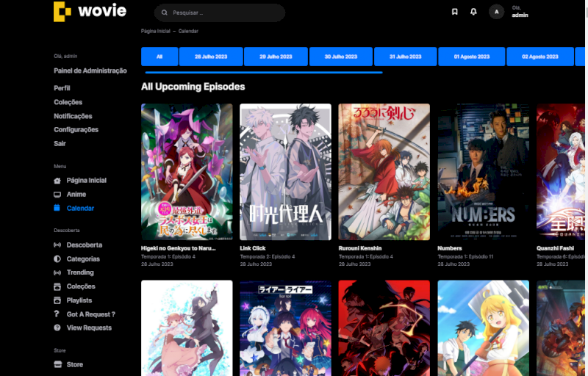Click Sair to log out
Screen dimensions: 588x376
pyautogui.click(x=60, y=143)
